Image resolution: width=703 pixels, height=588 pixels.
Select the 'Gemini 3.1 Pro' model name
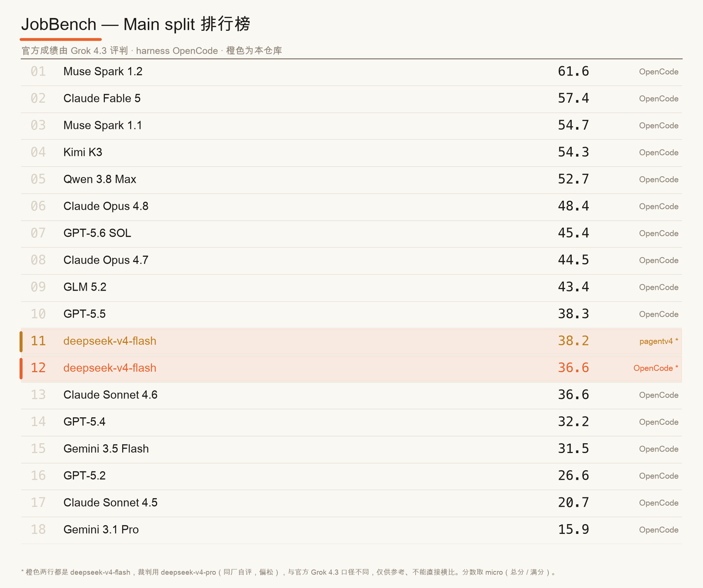point(101,530)
